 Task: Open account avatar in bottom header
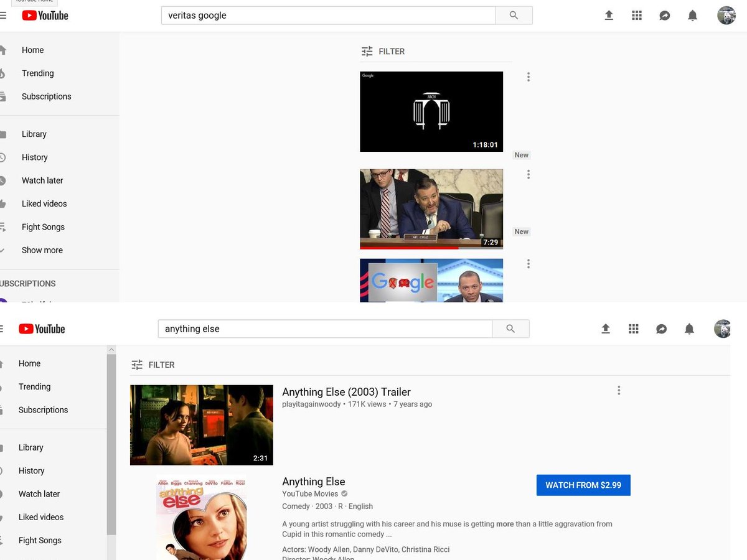(x=723, y=329)
